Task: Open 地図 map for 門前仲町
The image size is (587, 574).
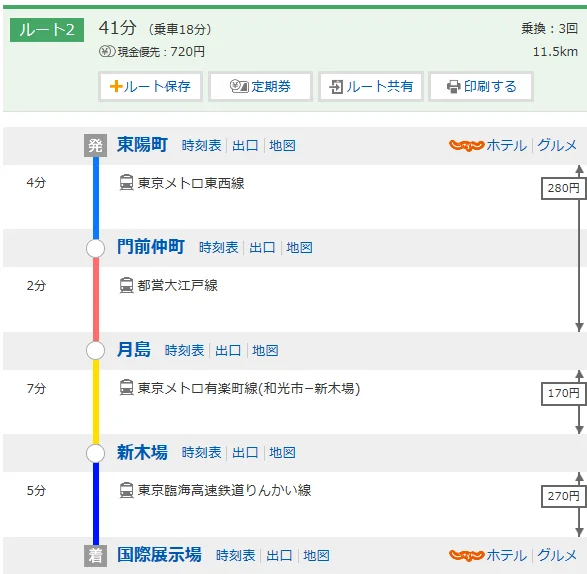Action: coord(299,247)
